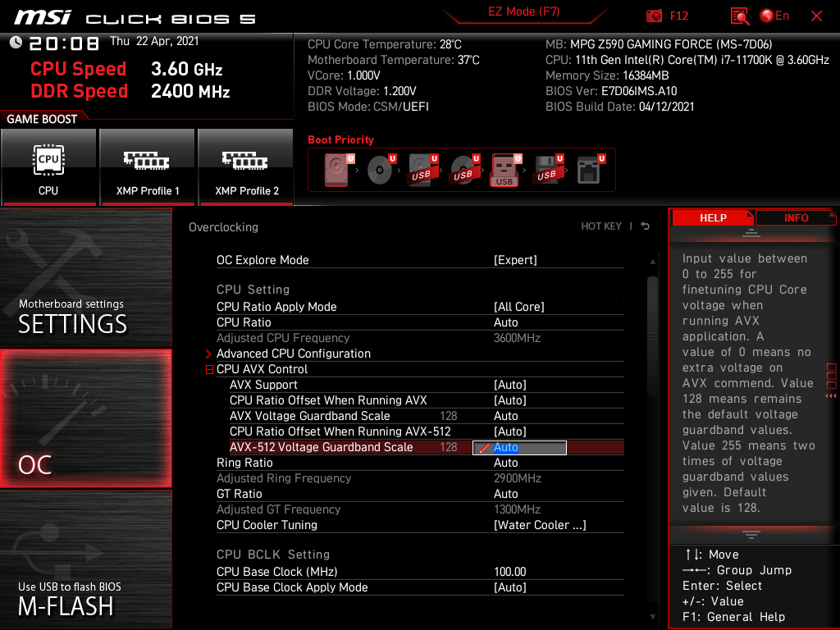Click the date 'Thu 22 Apr, 2021'
This screenshot has width=840, height=630.
coord(154,41)
